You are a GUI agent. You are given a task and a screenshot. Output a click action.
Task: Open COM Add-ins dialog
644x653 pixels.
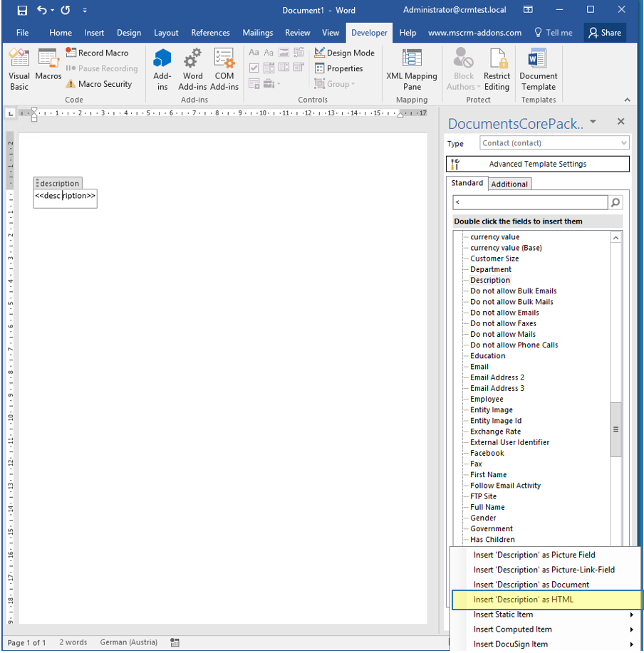coord(224,69)
